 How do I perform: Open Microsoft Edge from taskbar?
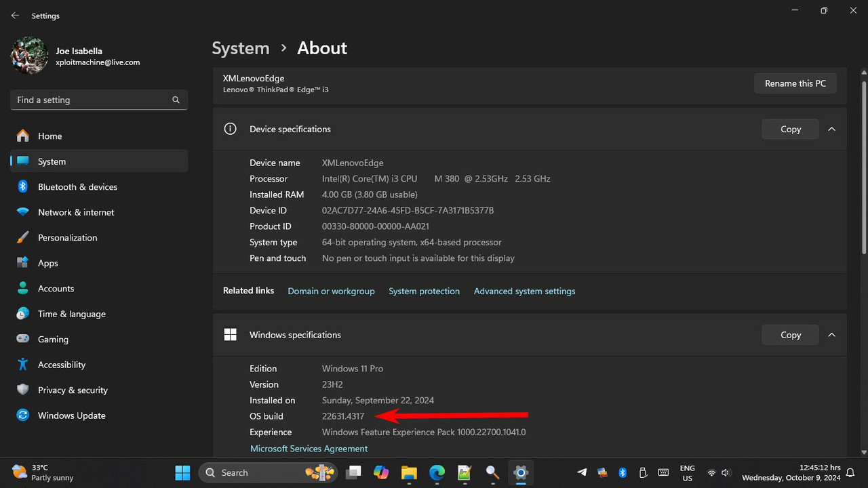437,472
